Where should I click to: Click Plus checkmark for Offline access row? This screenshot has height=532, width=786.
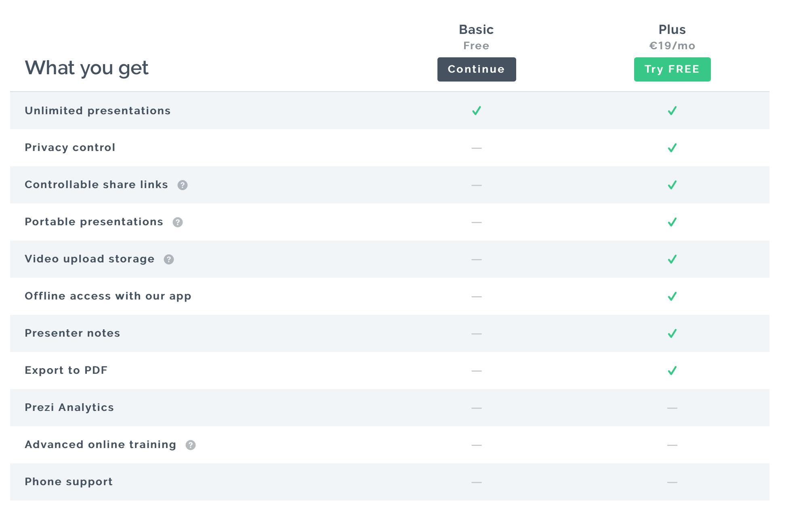tap(672, 296)
